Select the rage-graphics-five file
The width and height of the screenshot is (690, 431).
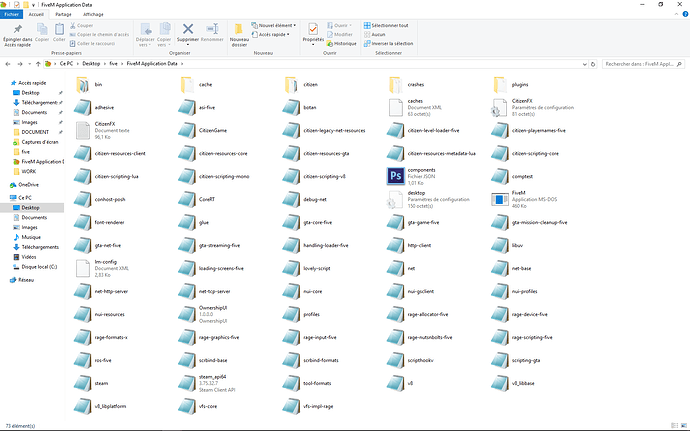point(209,337)
